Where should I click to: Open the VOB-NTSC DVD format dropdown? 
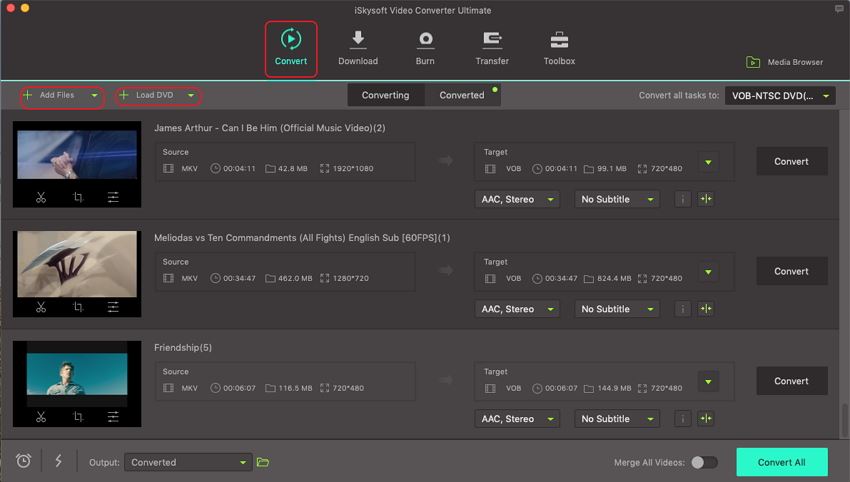click(x=780, y=96)
